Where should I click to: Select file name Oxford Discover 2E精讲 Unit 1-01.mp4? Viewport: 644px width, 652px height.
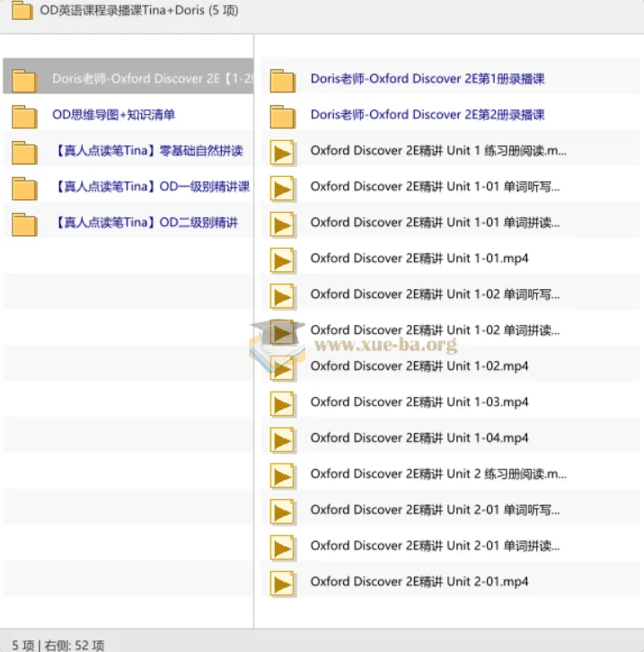(x=419, y=259)
